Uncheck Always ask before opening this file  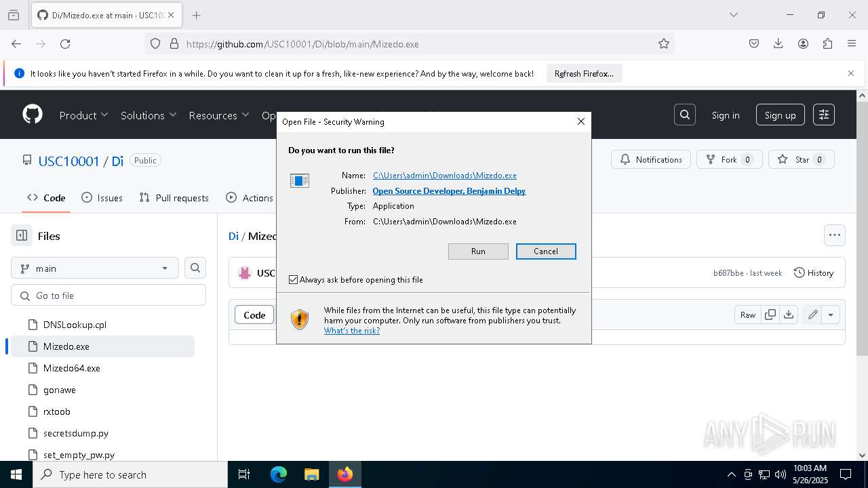tap(294, 280)
